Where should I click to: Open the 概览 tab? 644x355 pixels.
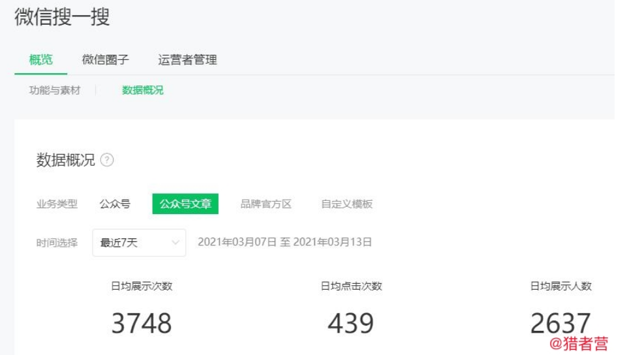coord(40,60)
